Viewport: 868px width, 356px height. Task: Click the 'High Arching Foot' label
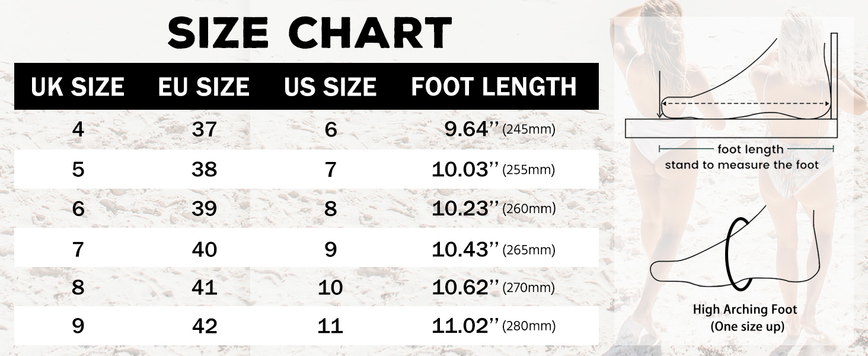(x=745, y=310)
